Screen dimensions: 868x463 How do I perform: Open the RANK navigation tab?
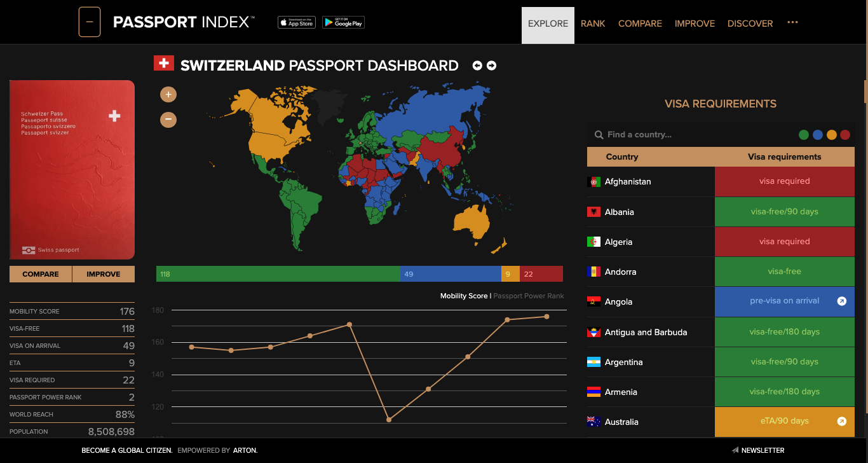coord(593,24)
